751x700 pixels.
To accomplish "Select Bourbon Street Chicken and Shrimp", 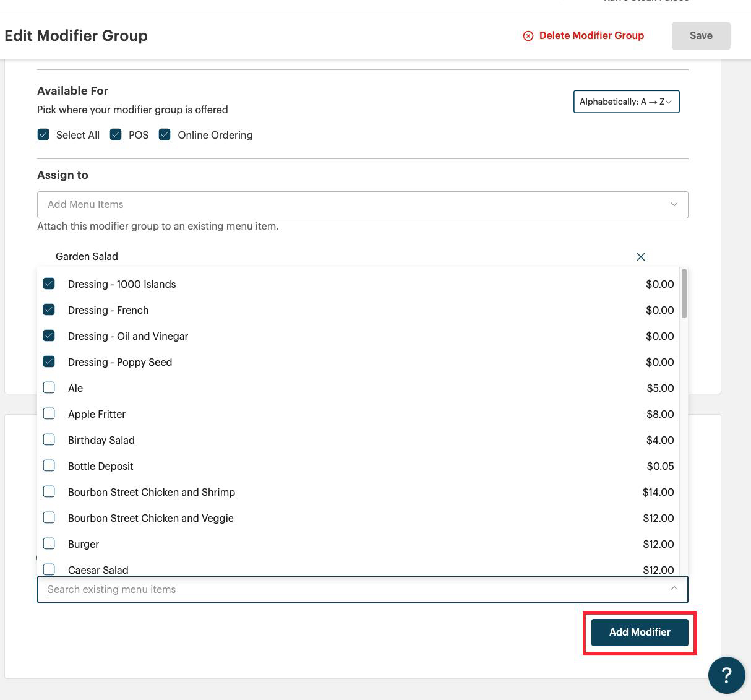I will (x=49, y=491).
